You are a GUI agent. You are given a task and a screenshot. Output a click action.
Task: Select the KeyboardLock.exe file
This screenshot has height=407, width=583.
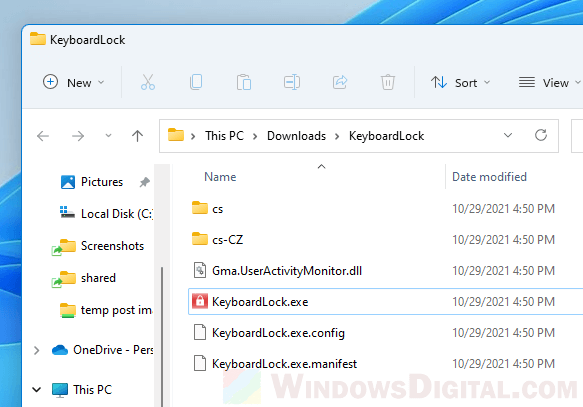(386, 301)
